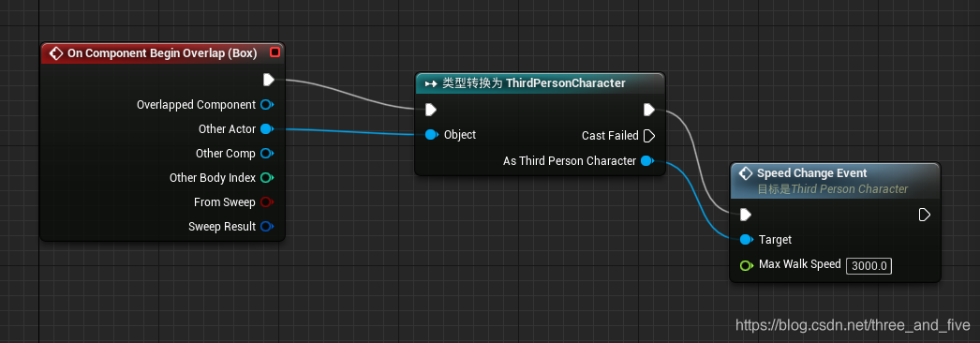
Task: Click the Sweep Result struct pin
Action: coord(267,226)
